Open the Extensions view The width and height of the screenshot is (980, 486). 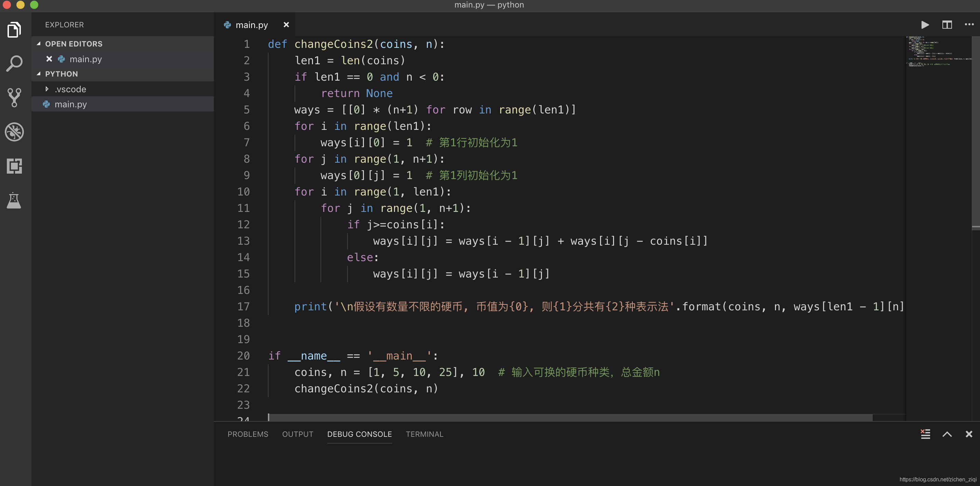click(x=14, y=166)
